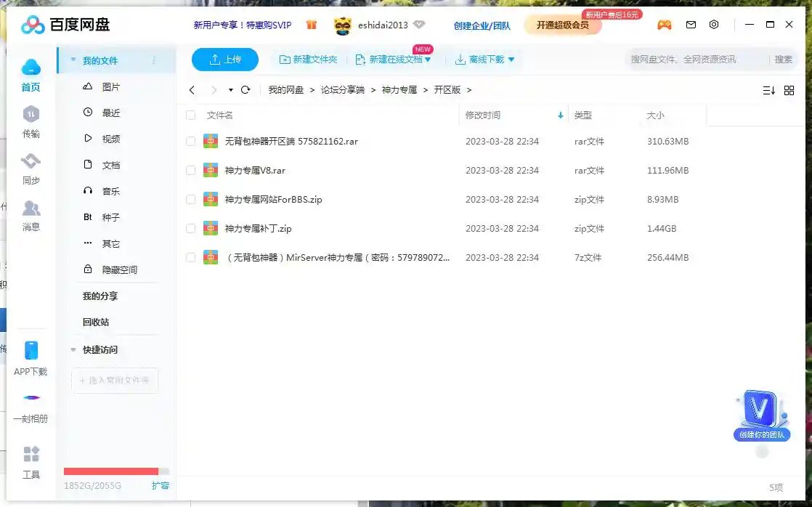Open the 传输 transfer panel

(31, 115)
